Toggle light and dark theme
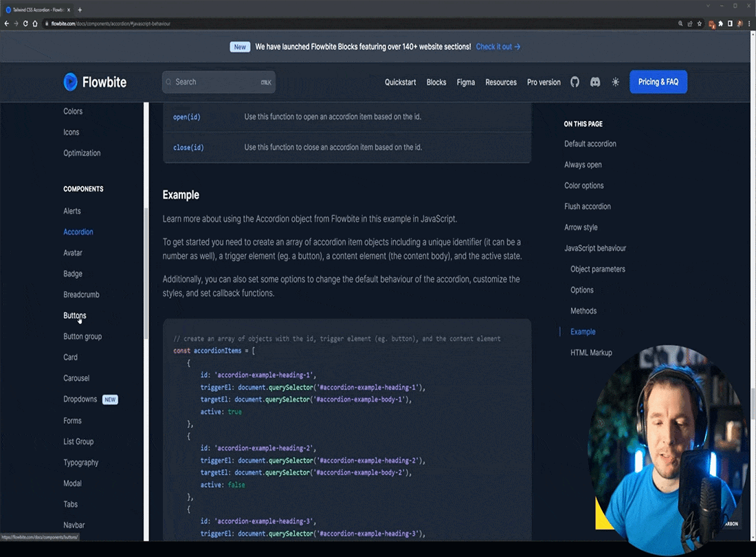The image size is (756, 557). point(615,82)
